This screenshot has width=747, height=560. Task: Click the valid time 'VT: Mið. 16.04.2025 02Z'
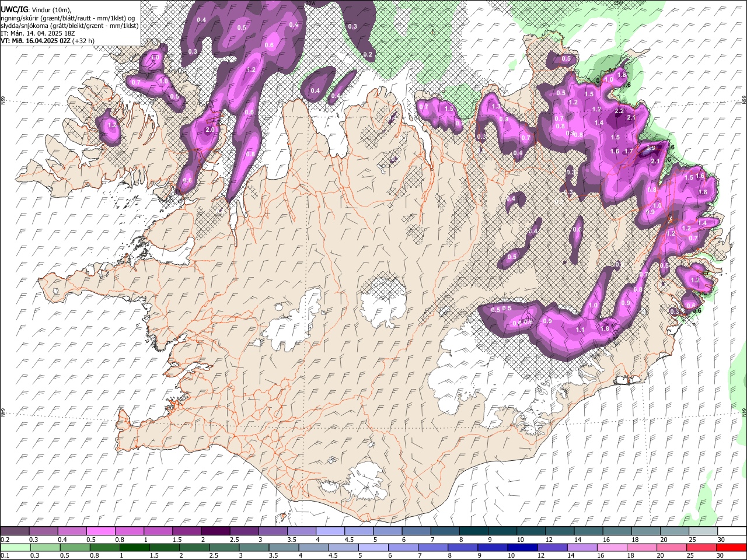pos(36,41)
